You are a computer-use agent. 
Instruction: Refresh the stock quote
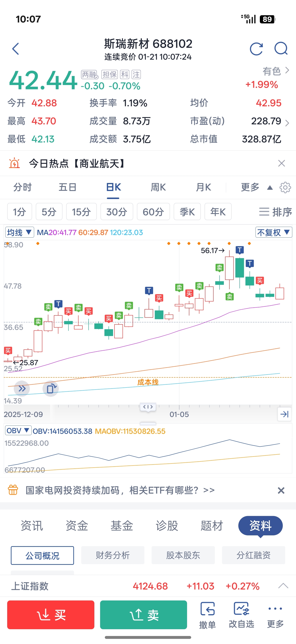point(256,49)
